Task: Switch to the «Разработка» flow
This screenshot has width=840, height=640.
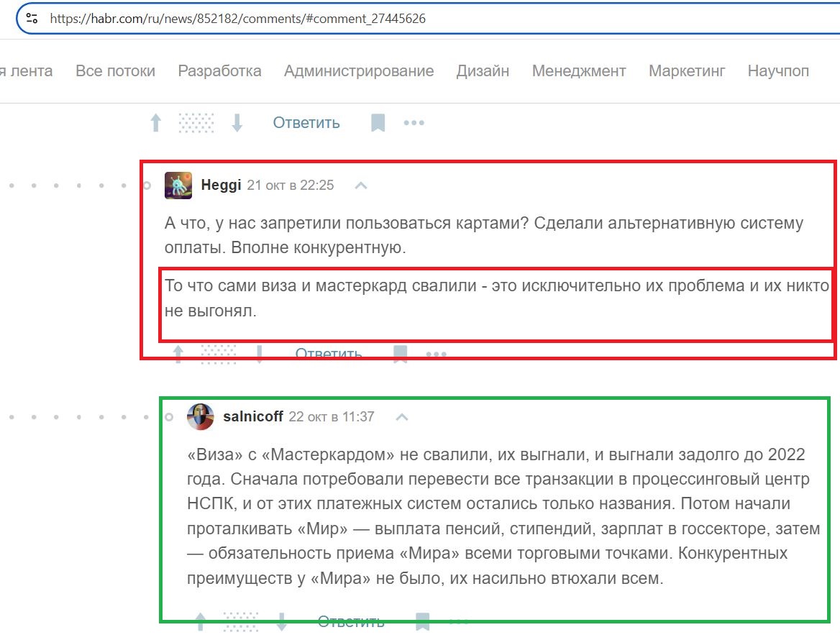Action: click(219, 71)
